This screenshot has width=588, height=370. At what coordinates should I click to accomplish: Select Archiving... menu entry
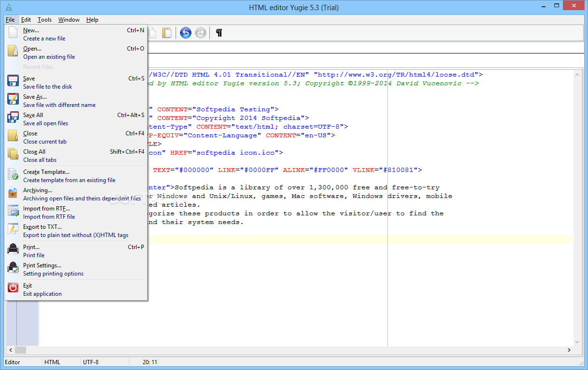point(76,194)
